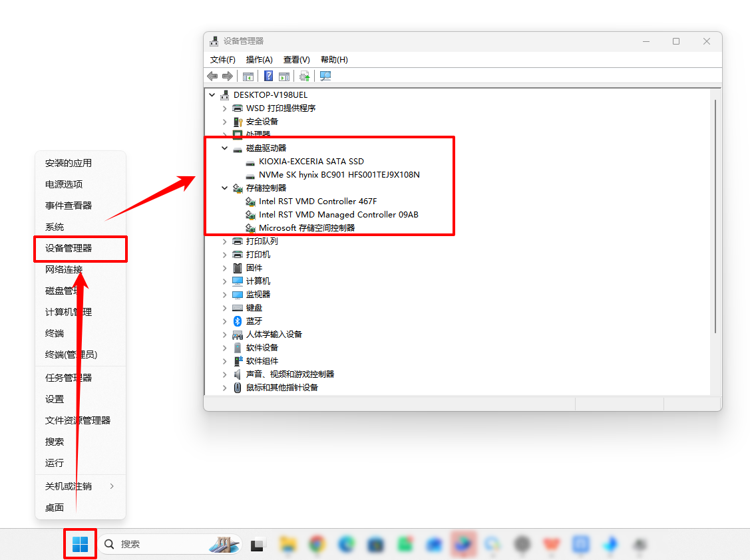Click the scan for hardware changes icon
The width and height of the screenshot is (750, 560).
[325, 76]
